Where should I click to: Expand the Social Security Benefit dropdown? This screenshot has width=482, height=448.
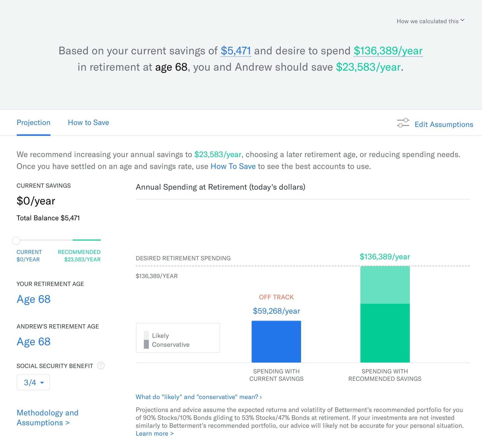[33, 382]
